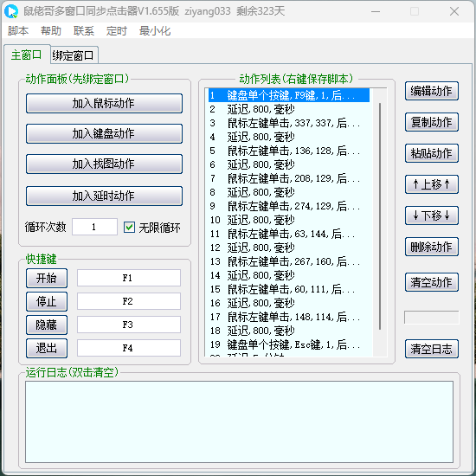Click the action list vertical scrollbar
The height and width of the screenshot is (476, 476).
[x=380, y=216]
